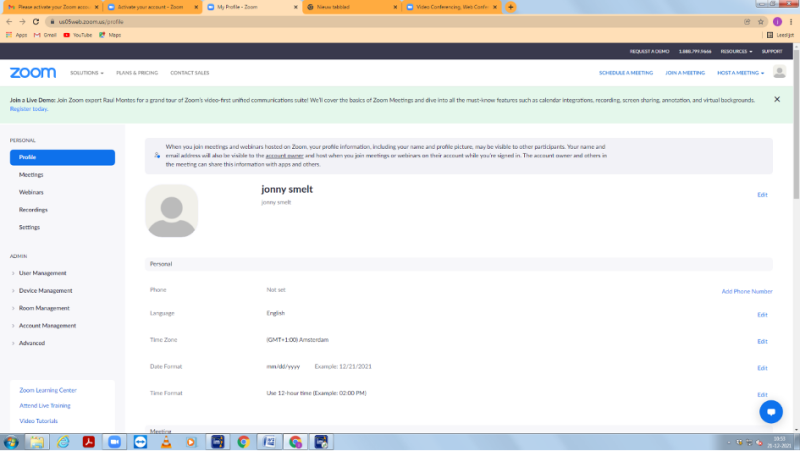Click Request a Demo

(x=649, y=52)
